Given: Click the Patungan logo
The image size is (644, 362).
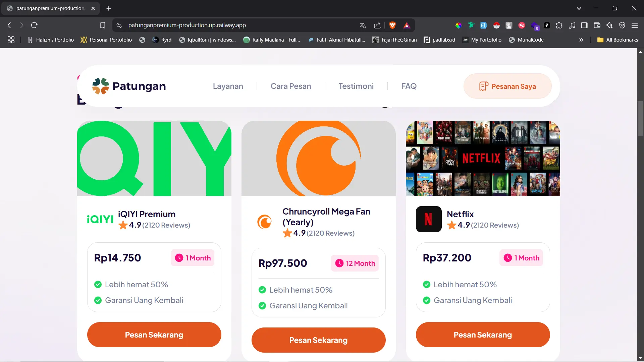Looking at the screenshot, I should tap(129, 86).
